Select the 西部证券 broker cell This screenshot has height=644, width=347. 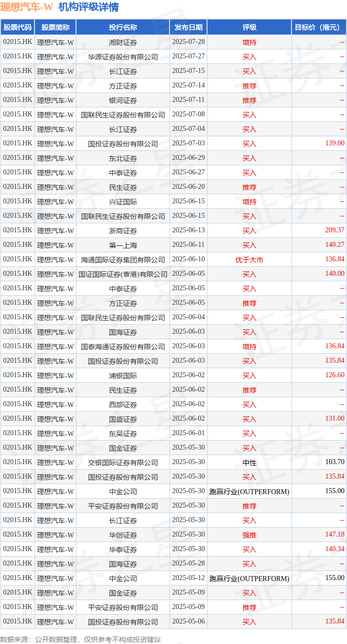tap(123, 405)
